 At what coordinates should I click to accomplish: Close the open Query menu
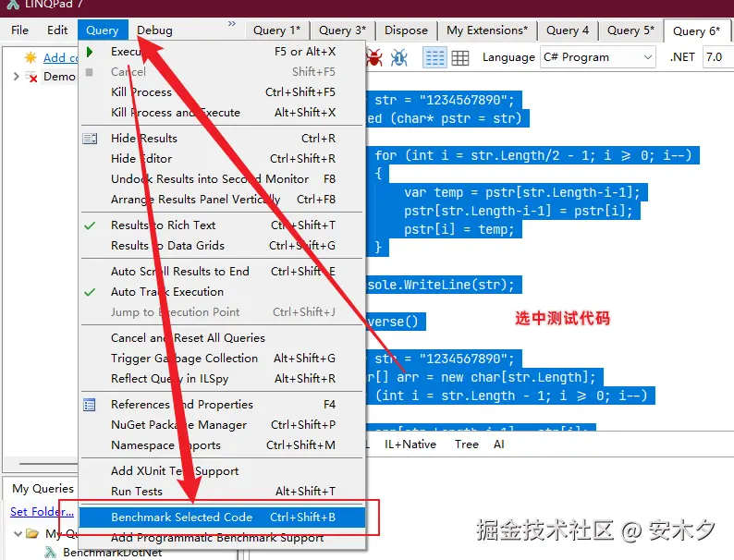(103, 30)
